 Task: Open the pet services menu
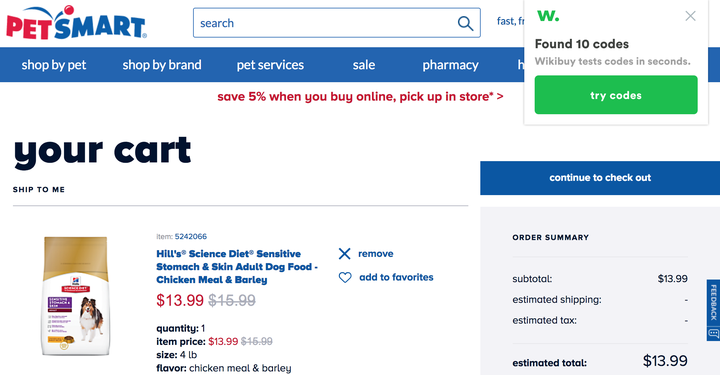270,65
